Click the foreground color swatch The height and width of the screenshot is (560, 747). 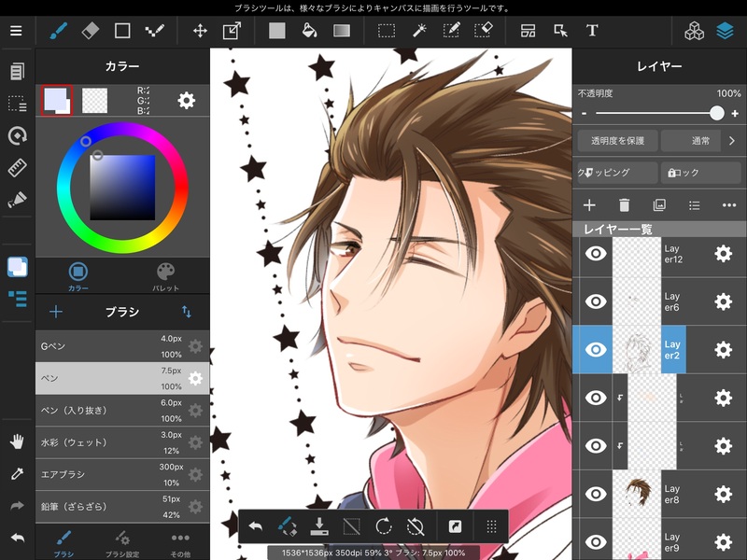click(57, 100)
